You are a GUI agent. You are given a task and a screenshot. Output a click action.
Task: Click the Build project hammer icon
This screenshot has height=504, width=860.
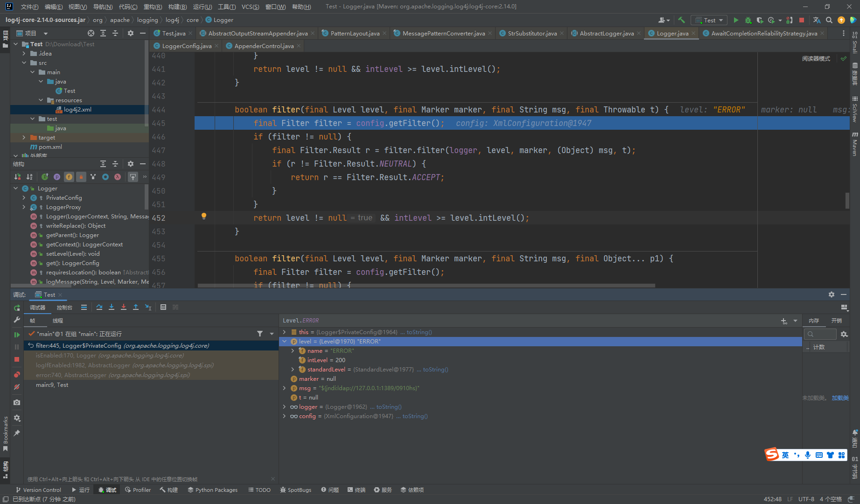click(681, 20)
